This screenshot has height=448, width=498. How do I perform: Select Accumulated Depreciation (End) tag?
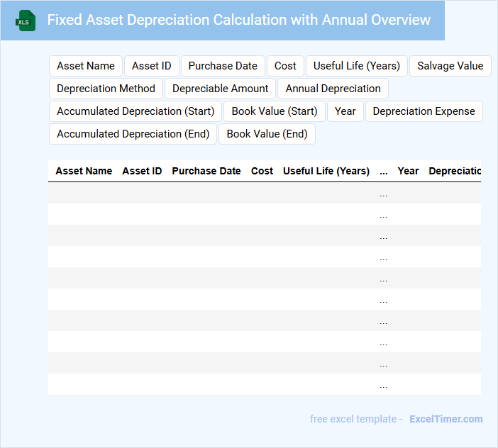coord(133,134)
